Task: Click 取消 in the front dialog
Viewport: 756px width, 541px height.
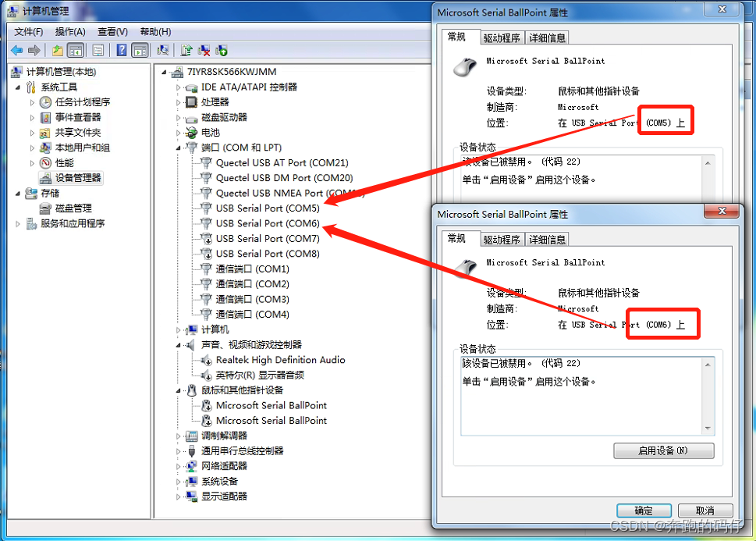Action: (705, 511)
